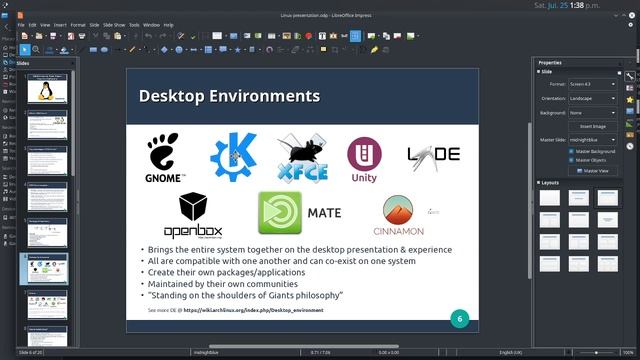Screen dimensions: 640x360
Task: Select the Stars shapes tool
Action: 238,50
